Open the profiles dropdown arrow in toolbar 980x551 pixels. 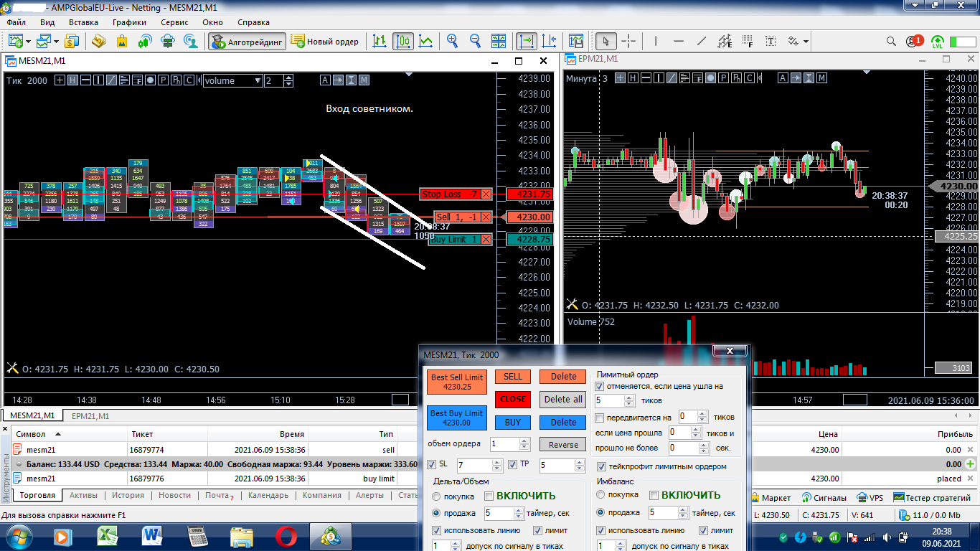click(x=56, y=42)
